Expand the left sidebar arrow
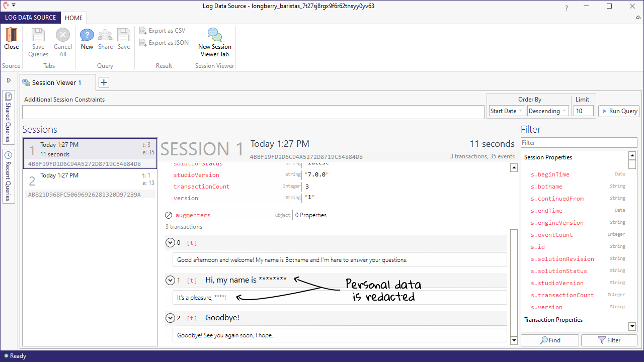The image size is (644, 362). coord(9,80)
